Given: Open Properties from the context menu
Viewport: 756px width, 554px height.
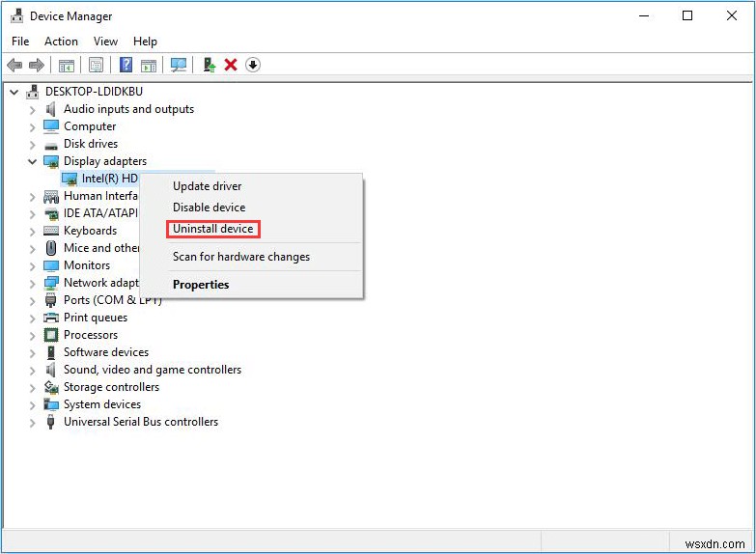Looking at the screenshot, I should 201,285.
